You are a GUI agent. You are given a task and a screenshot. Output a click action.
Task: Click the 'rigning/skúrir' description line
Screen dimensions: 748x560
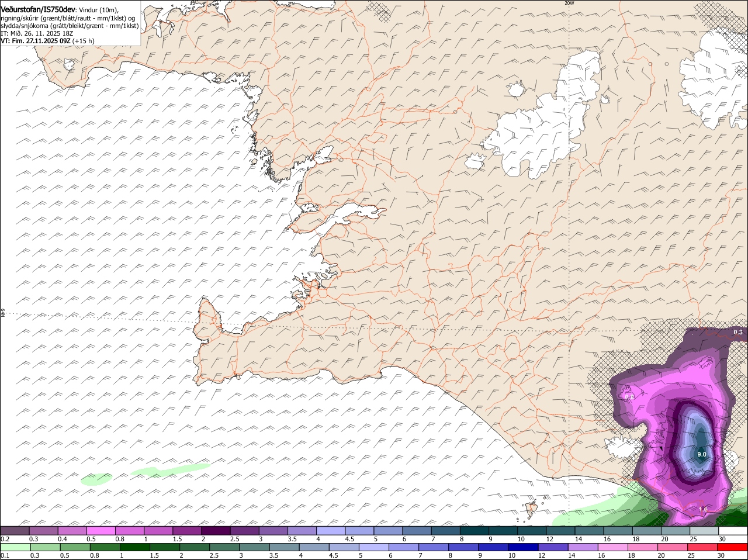(68, 18)
